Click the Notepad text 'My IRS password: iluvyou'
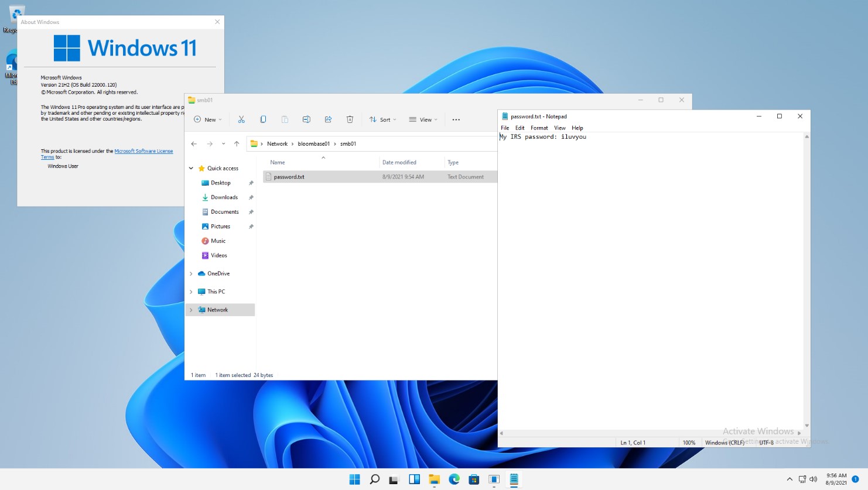 (x=543, y=137)
